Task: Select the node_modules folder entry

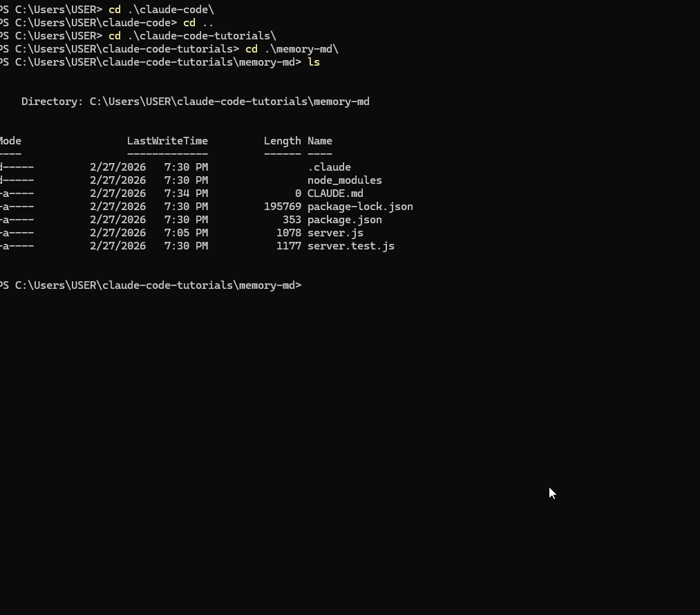Action: coord(344,180)
